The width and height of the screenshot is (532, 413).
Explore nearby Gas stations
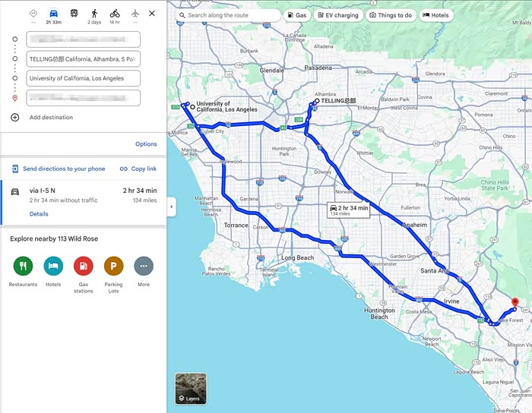point(84,266)
